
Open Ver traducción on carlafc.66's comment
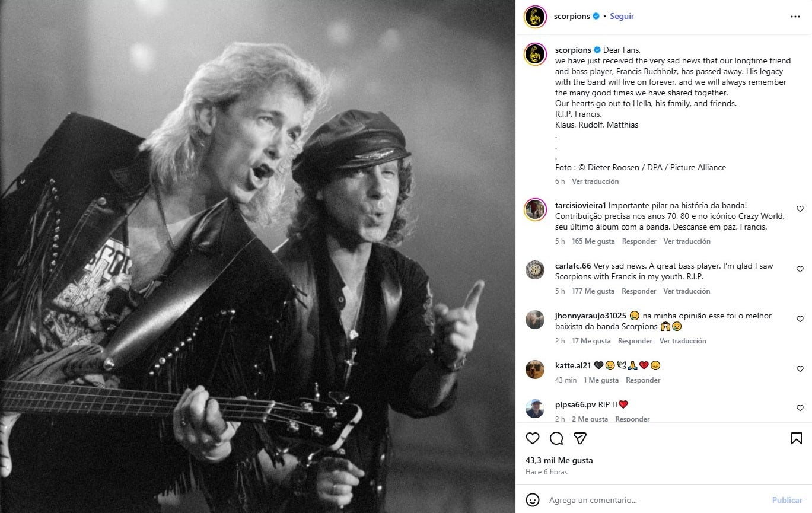[x=686, y=291]
